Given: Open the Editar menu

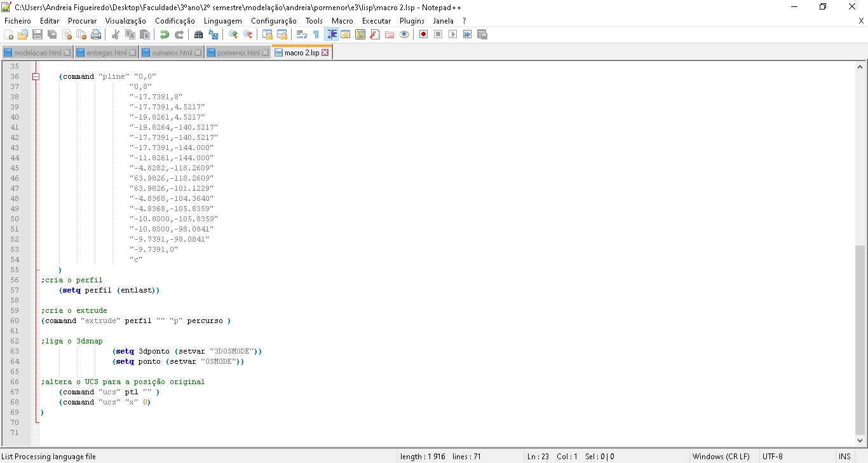Looking at the screenshot, I should coord(50,21).
